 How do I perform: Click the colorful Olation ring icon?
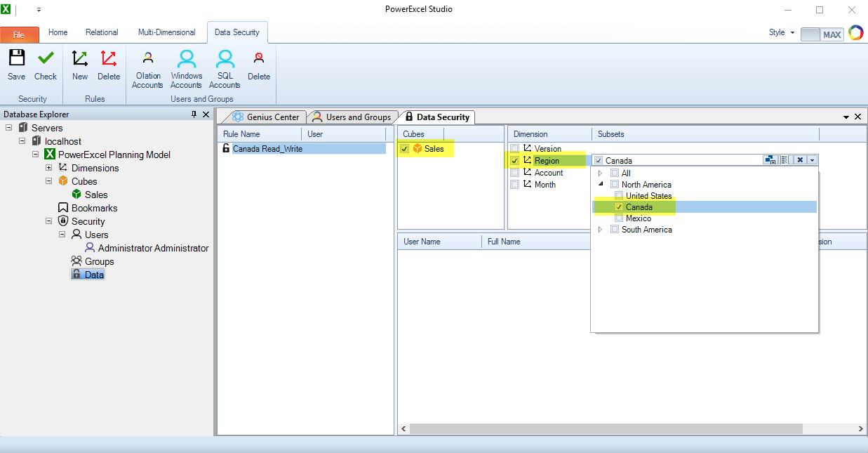[855, 33]
